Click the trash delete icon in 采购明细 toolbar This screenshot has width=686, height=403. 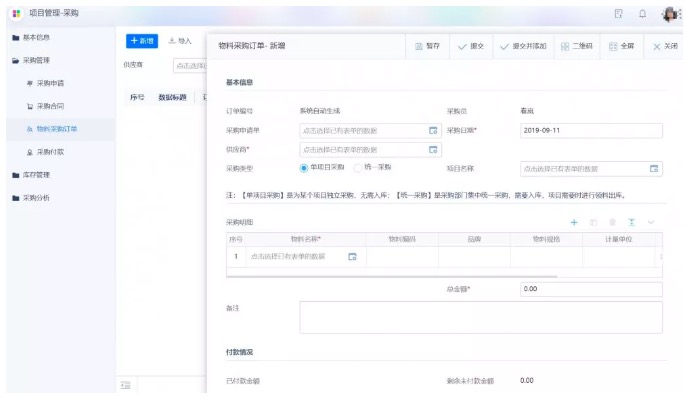pyautogui.click(x=612, y=221)
